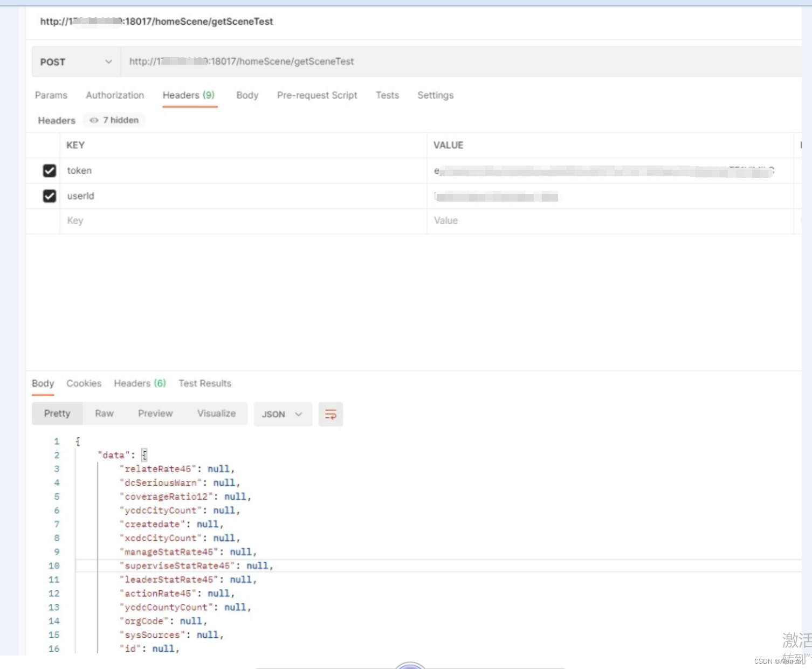The height and width of the screenshot is (669, 812).
Task: Open the Test Results tab
Action: click(x=205, y=383)
